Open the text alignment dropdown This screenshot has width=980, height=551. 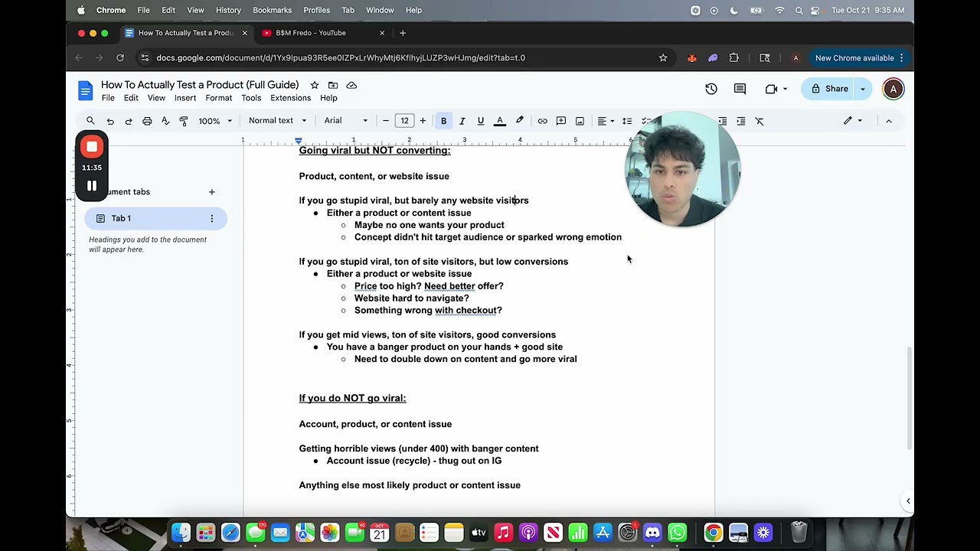[606, 121]
